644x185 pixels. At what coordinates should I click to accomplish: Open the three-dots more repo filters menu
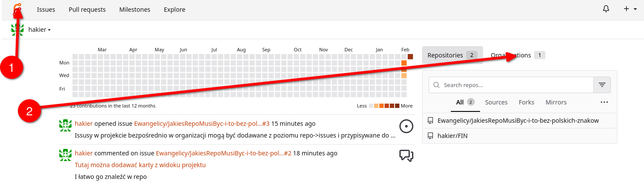604,102
